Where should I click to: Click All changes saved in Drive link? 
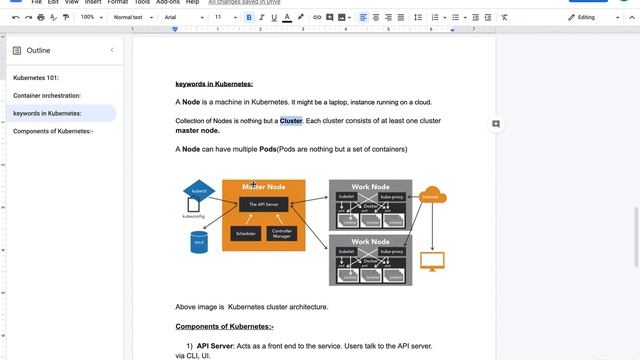pos(244,2)
